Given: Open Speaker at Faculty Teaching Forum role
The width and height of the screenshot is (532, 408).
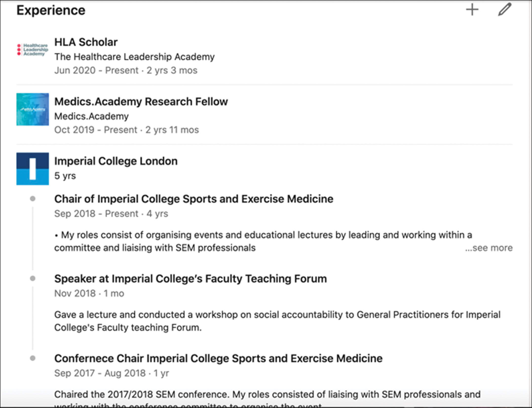Looking at the screenshot, I should tap(190, 279).
